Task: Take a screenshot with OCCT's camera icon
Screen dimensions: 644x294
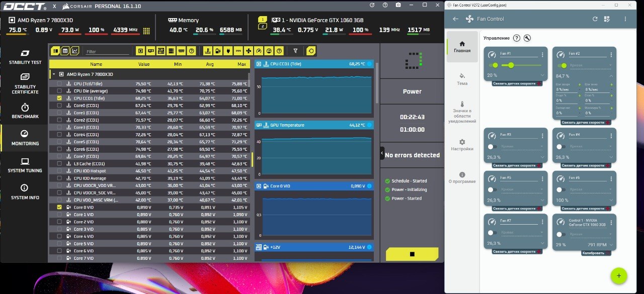Action: 398,5
